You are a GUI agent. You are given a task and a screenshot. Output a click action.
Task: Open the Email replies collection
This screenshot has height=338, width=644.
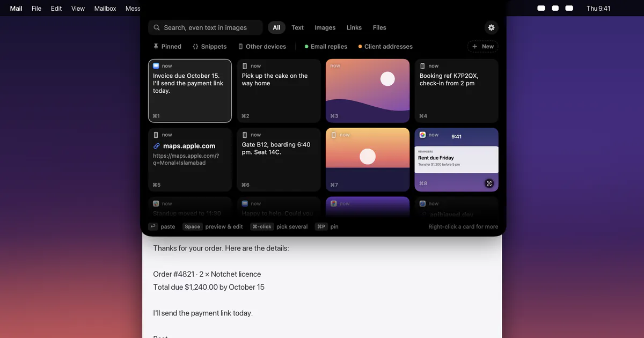point(326,47)
